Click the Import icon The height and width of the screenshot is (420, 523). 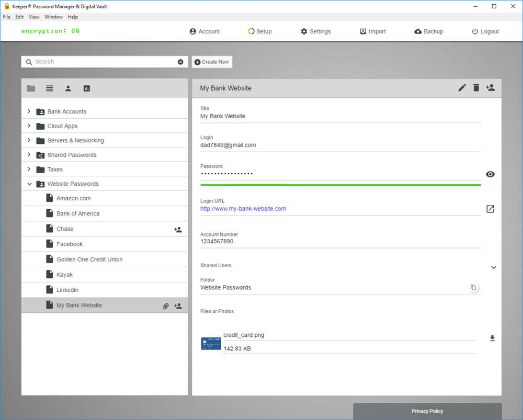click(x=363, y=31)
